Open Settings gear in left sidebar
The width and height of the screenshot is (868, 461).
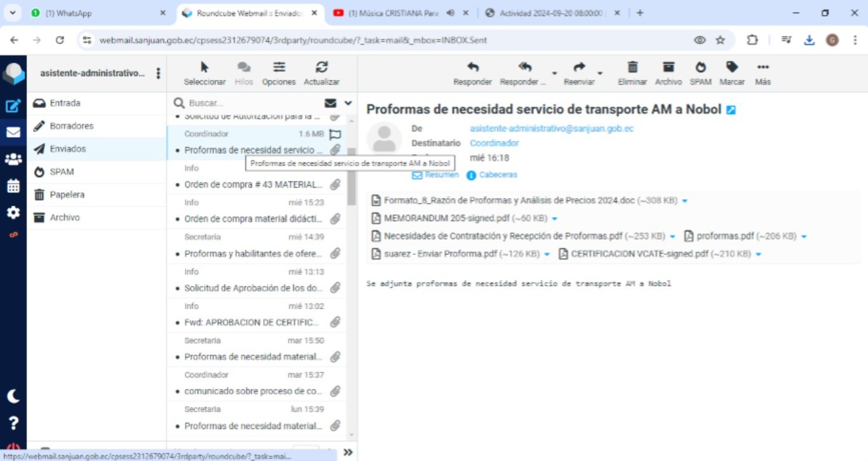pyautogui.click(x=13, y=213)
